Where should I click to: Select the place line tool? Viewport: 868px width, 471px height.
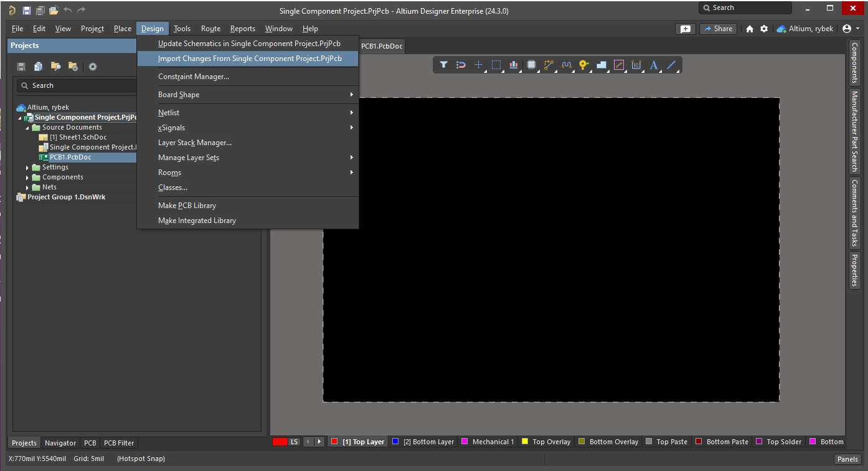[x=671, y=65]
